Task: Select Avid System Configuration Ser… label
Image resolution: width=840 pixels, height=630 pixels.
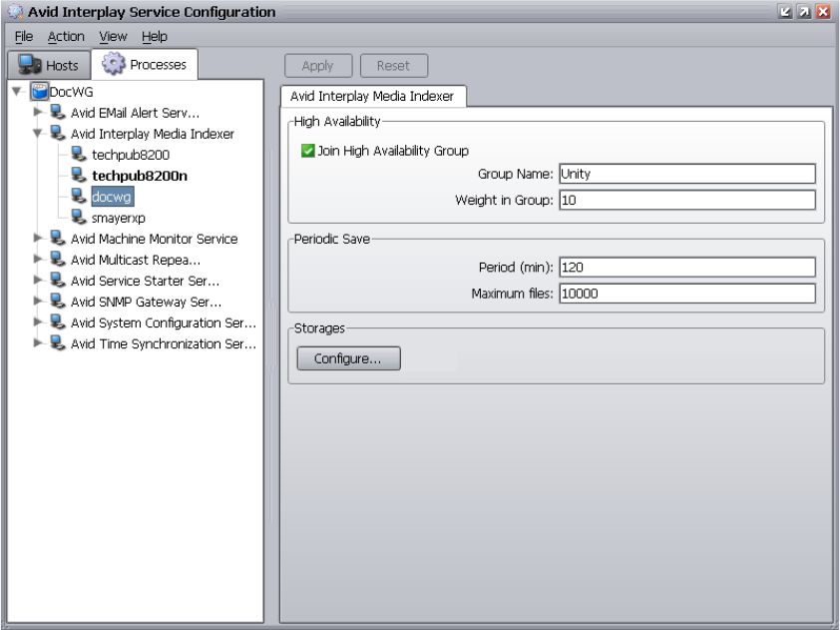Action: point(164,322)
